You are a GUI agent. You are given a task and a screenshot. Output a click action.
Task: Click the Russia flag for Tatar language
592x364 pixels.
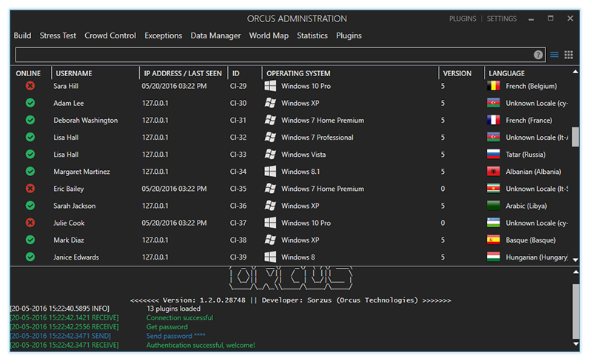(494, 154)
